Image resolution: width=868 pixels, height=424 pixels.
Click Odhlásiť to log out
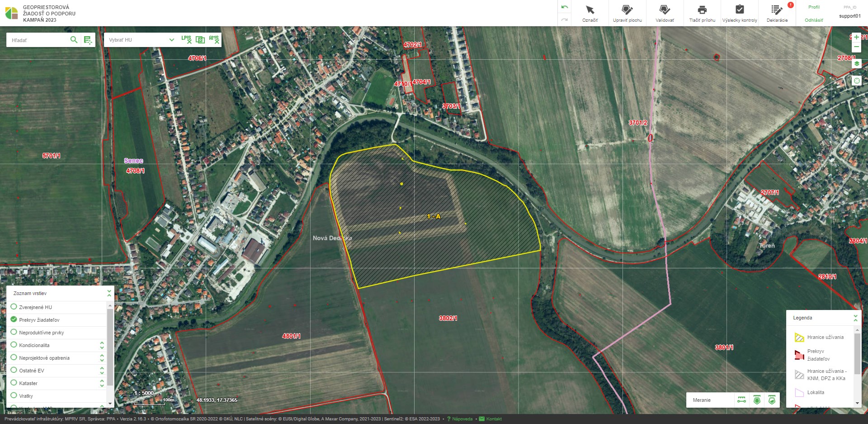tap(814, 20)
